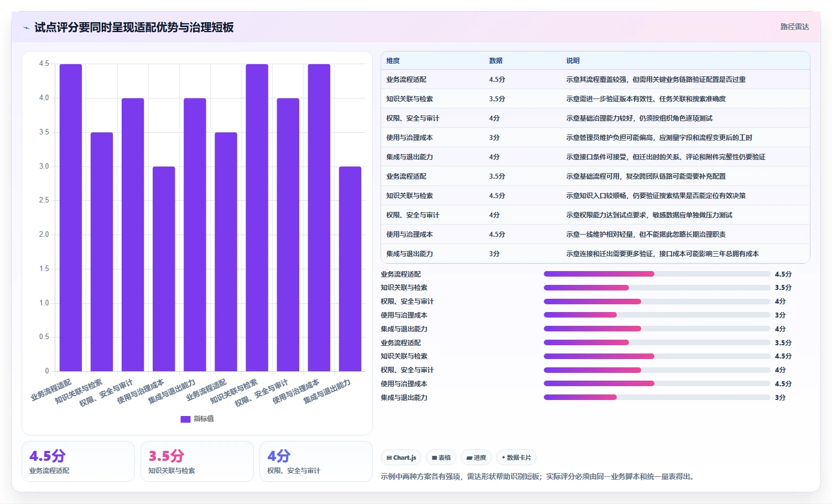Viewport: 832px width, 504px height.
Task: Click table text '示意需进一步验证版本有效性、任务关联和搜索准确度'
Action: (x=646, y=99)
